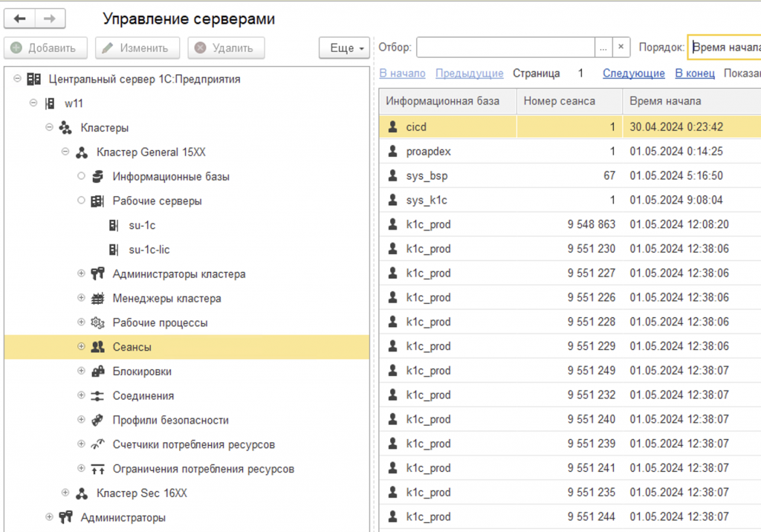Image resolution: width=761 pixels, height=532 pixels.
Task: Click the su-1c-lic server icon
Action: [114, 250]
